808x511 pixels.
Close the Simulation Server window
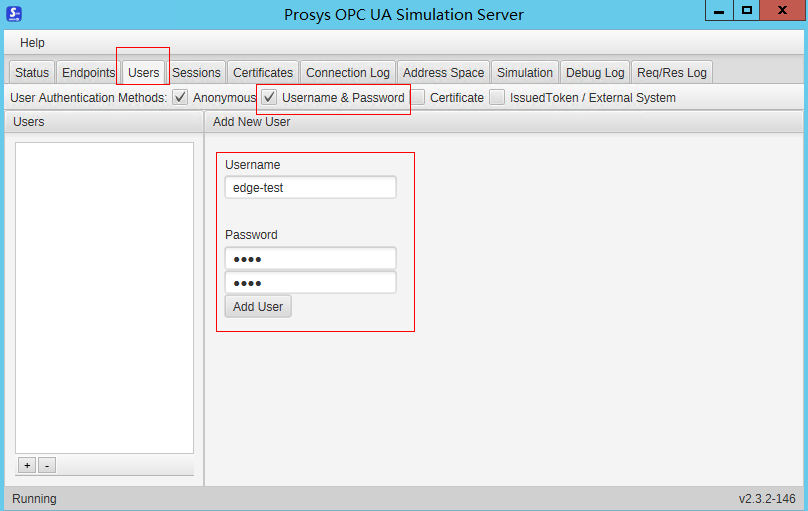782,10
